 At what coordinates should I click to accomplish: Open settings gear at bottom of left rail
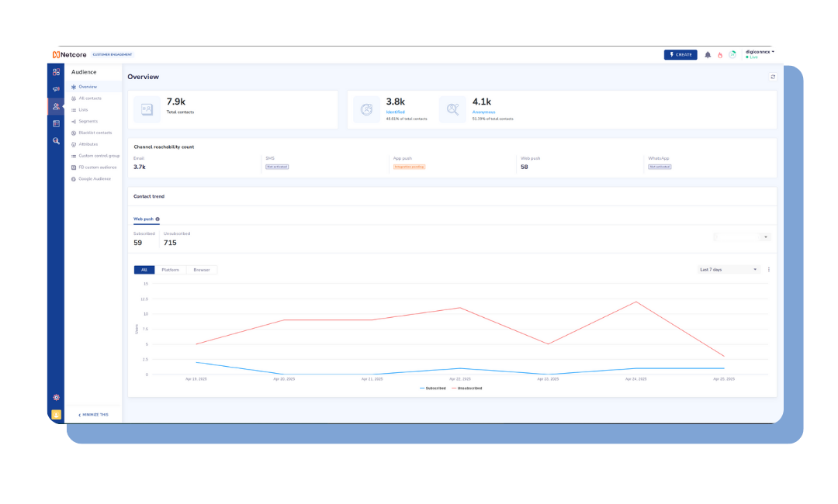(x=56, y=397)
